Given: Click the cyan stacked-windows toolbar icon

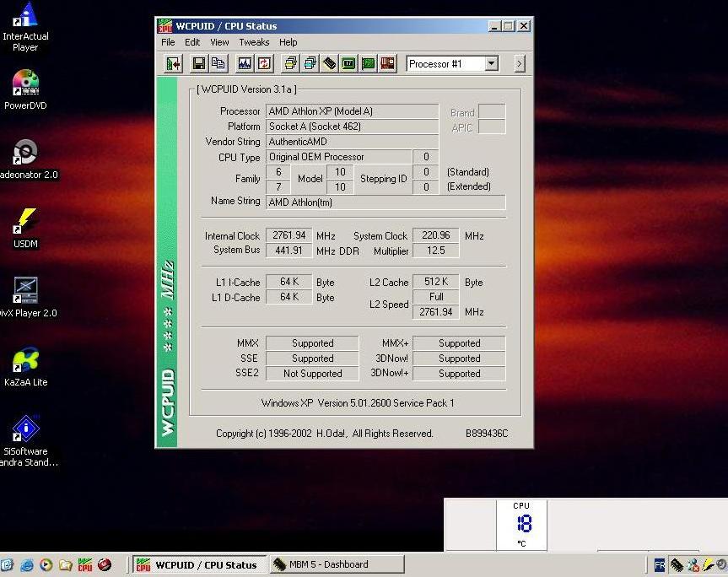Looking at the screenshot, I should coord(310,63).
